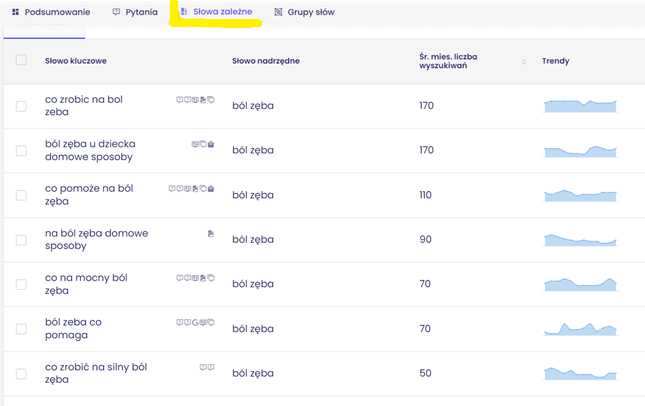Sort by Śr. mies. liczba wyszukiwań arrows
The height and width of the screenshot is (406, 645).
point(523,61)
